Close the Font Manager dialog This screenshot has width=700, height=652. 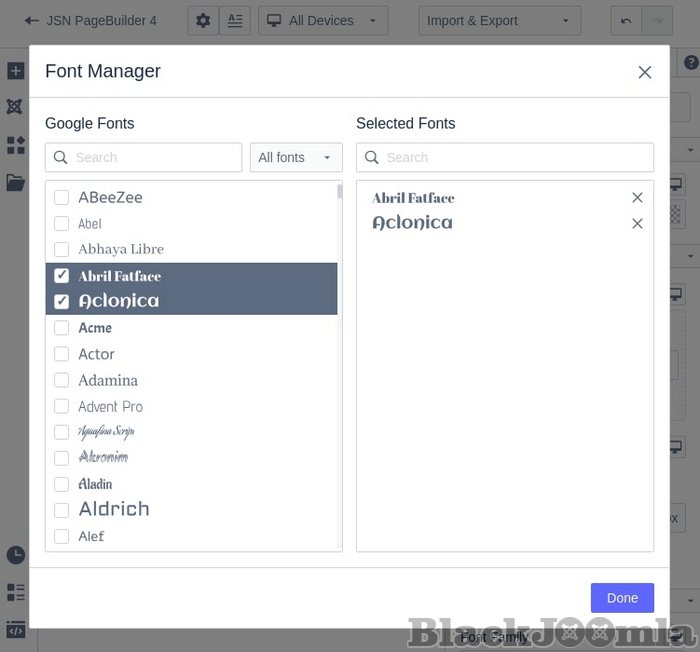645,72
